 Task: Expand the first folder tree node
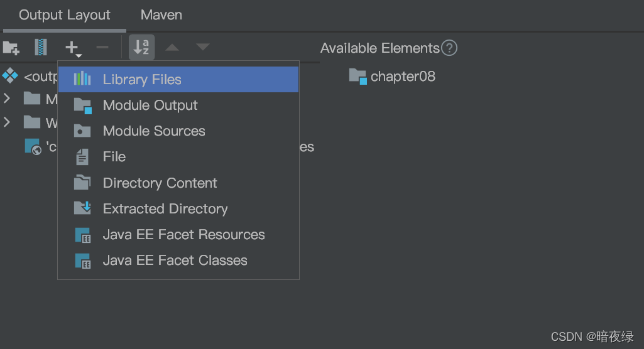click(7, 99)
